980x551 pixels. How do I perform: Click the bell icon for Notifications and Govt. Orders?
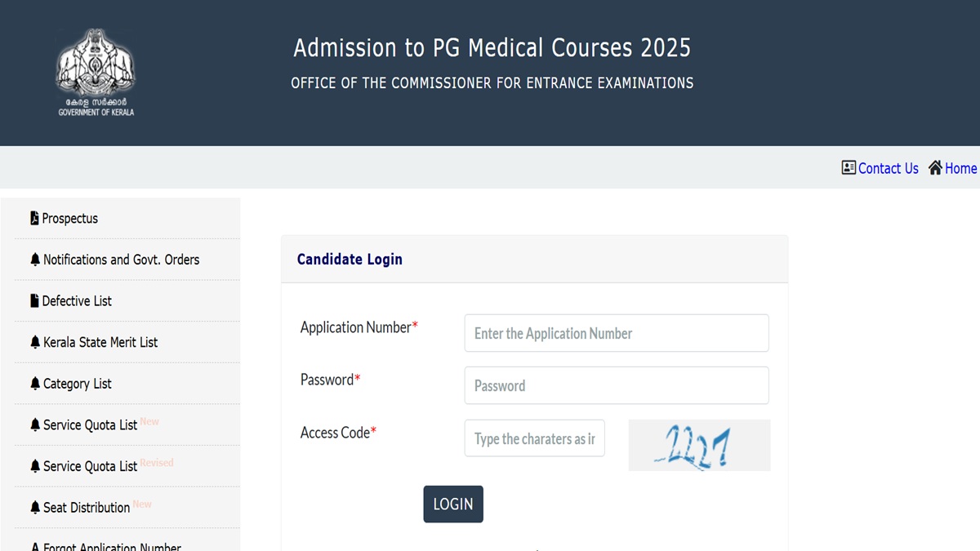(x=34, y=259)
